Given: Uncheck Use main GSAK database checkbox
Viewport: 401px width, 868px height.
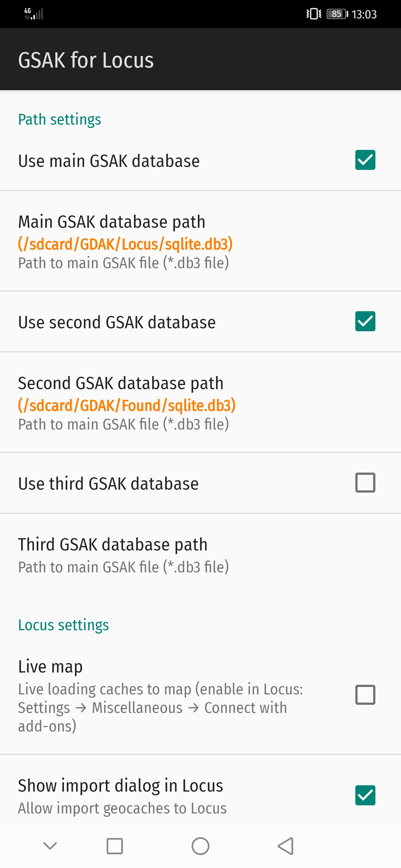Looking at the screenshot, I should 365,160.
